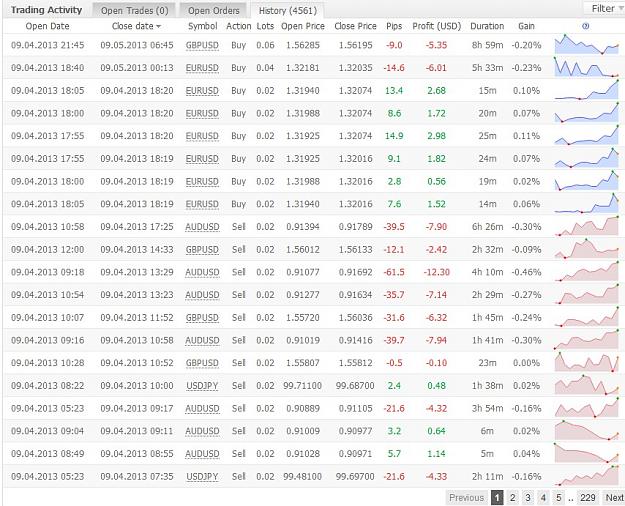
Task: Select the -61.5 pips value
Action: [394, 272]
